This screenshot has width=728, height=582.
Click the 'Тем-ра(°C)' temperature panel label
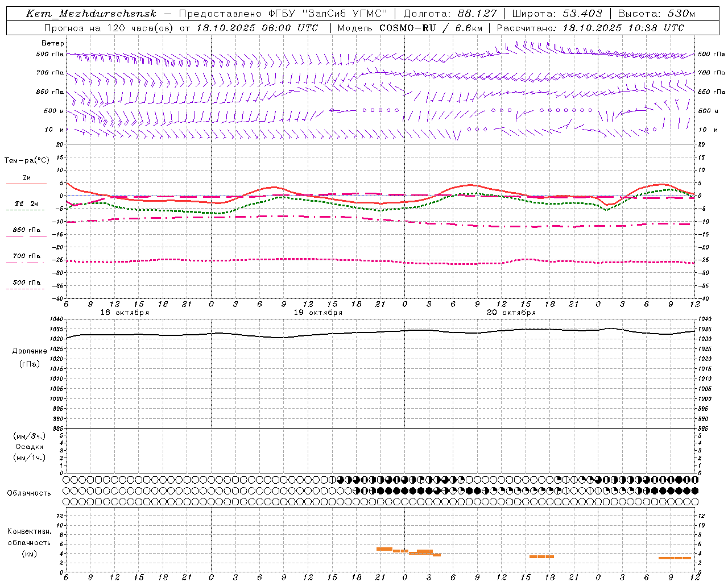[x=27, y=161]
